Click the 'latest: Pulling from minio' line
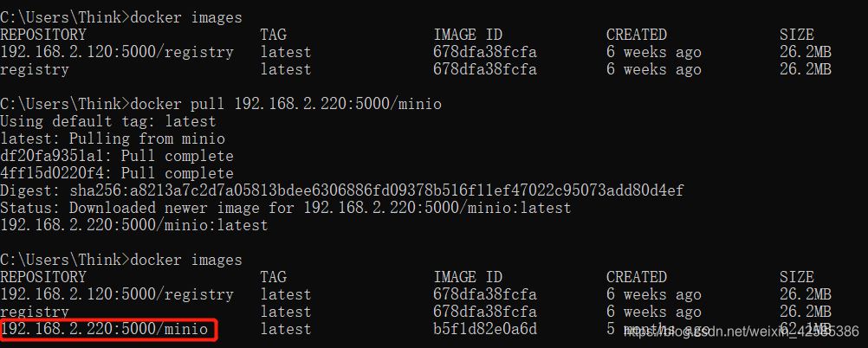Image resolution: width=868 pixels, height=348 pixels. (113, 139)
